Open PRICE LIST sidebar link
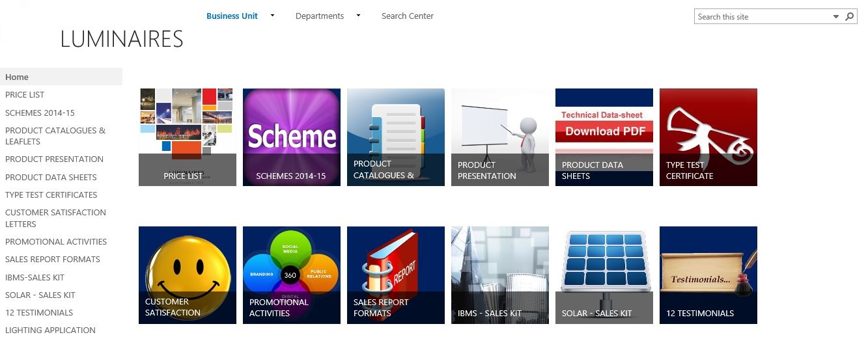 25,95
